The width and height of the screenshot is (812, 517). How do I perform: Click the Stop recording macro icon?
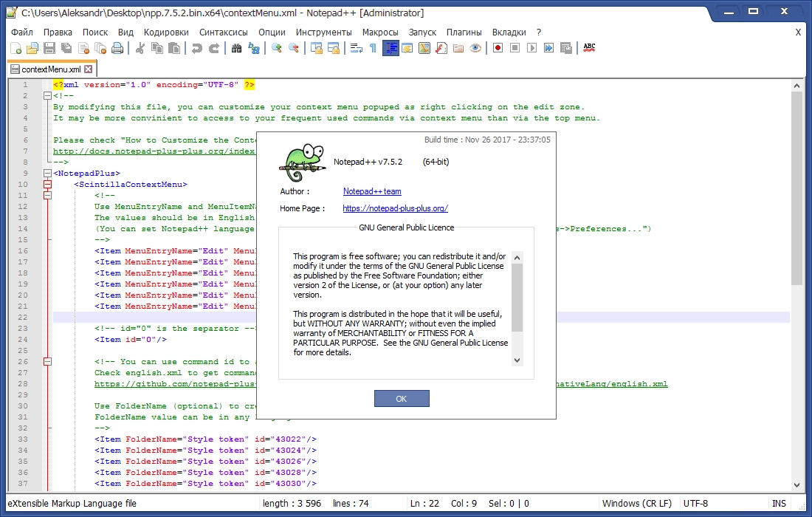tap(515, 48)
